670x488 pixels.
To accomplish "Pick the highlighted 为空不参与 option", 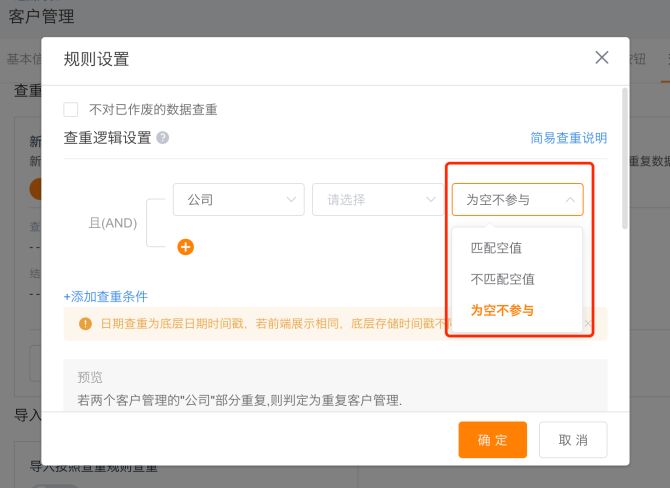I will [502, 310].
